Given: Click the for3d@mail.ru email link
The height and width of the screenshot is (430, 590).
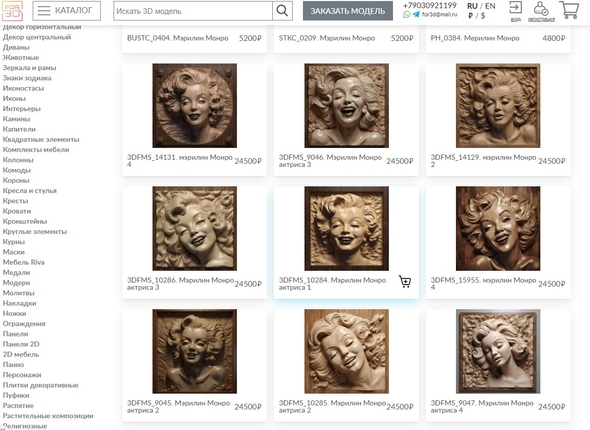Looking at the screenshot, I should (439, 15).
